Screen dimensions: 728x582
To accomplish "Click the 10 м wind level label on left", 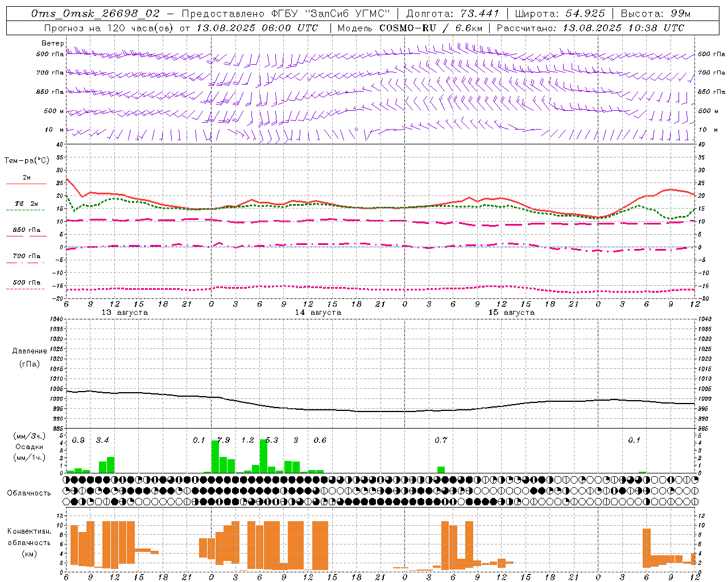I will [x=54, y=130].
